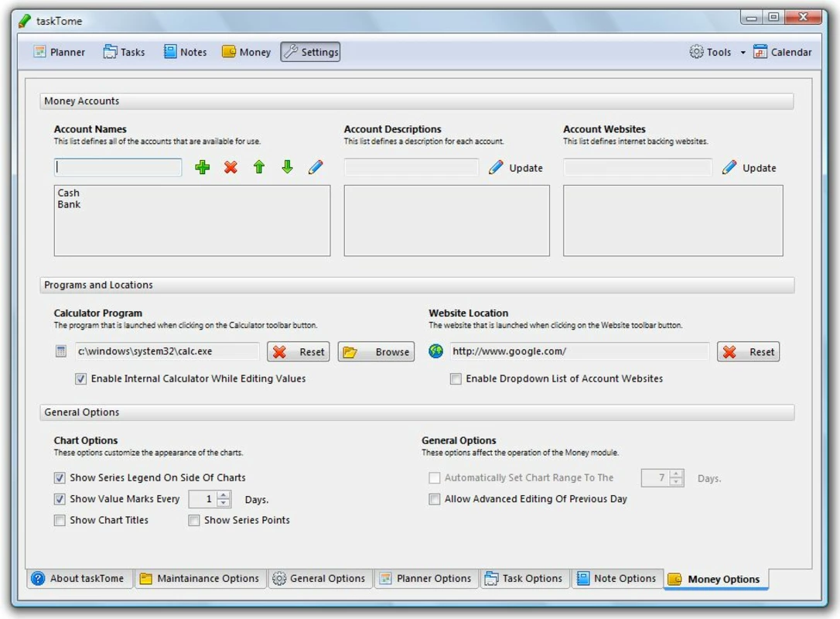
Task: Click the account name input field
Action: point(118,167)
